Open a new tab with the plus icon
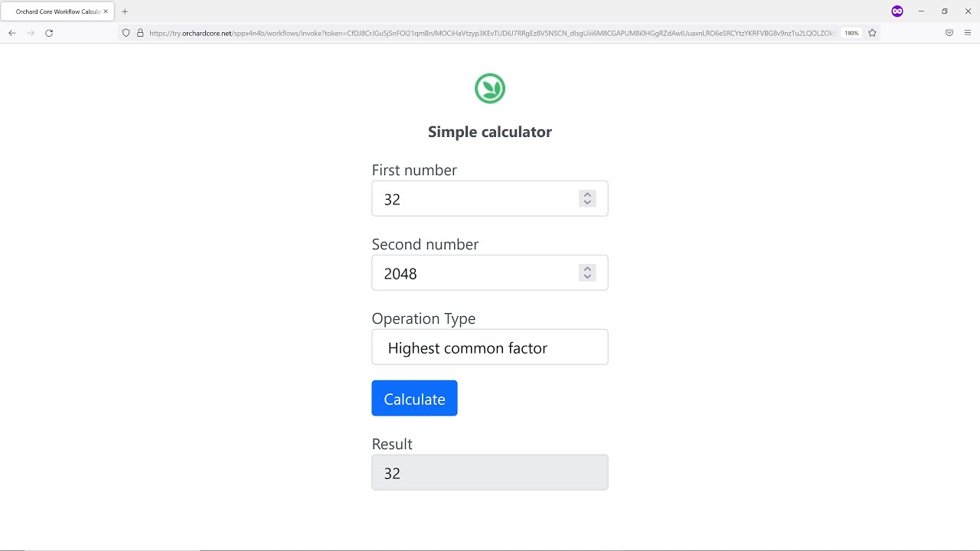This screenshot has height=551, width=980. tap(125, 11)
